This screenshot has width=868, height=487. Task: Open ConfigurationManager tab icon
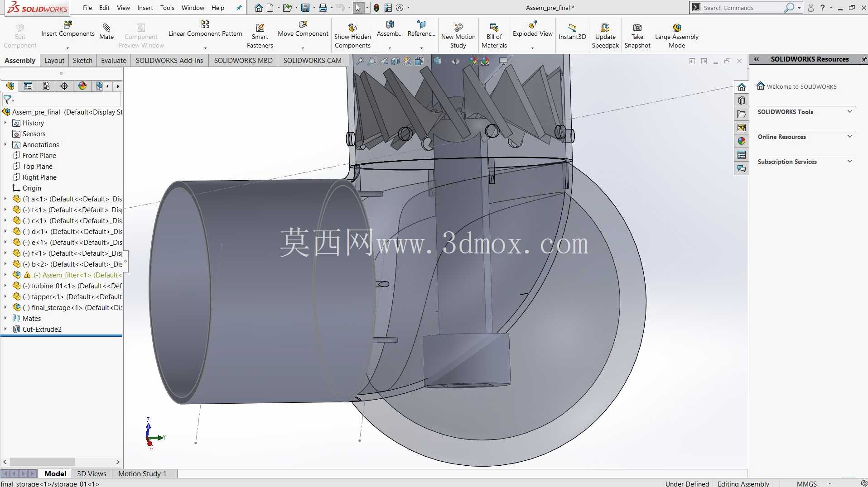(46, 86)
